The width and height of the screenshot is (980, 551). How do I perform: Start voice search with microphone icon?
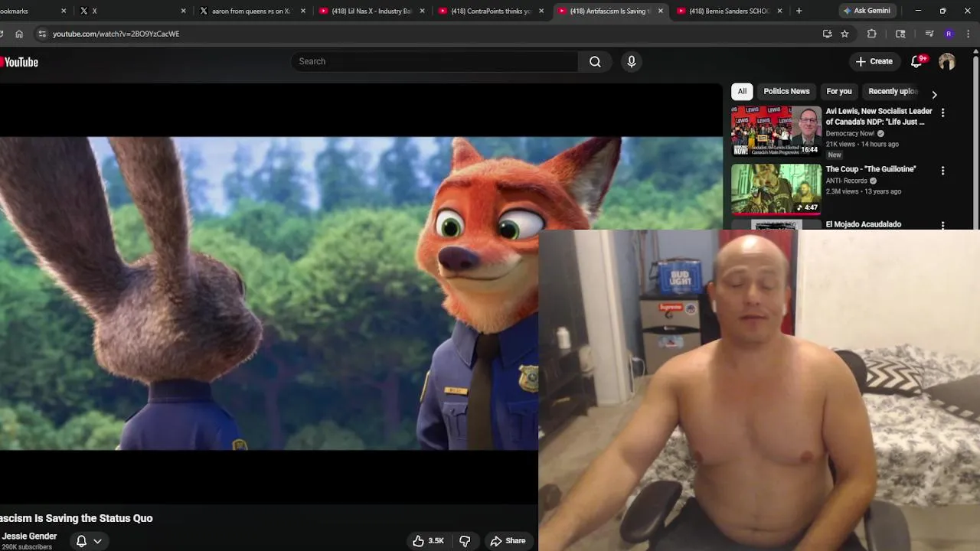coord(632,61)
